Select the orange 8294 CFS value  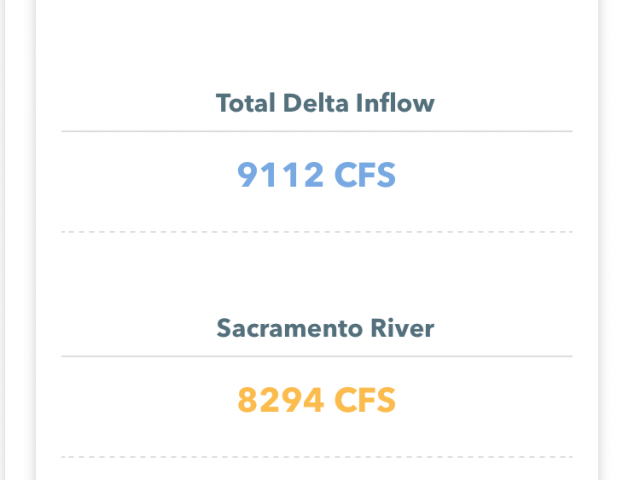click(316, 400)
